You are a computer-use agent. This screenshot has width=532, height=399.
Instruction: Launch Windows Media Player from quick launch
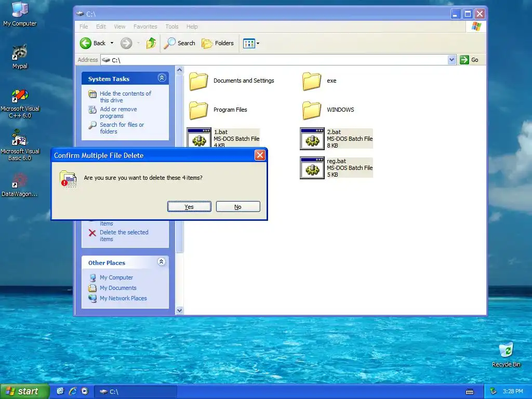[85, 391]
